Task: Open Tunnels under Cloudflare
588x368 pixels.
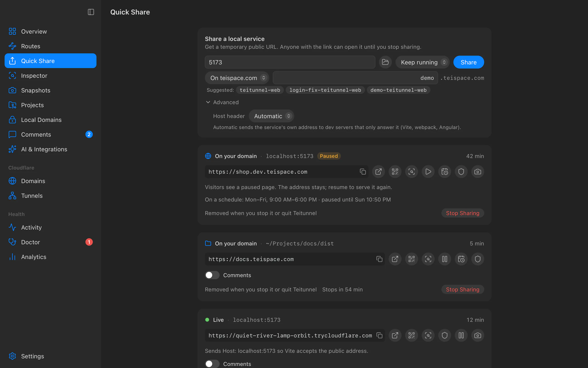Action: (x=51, y=195)
